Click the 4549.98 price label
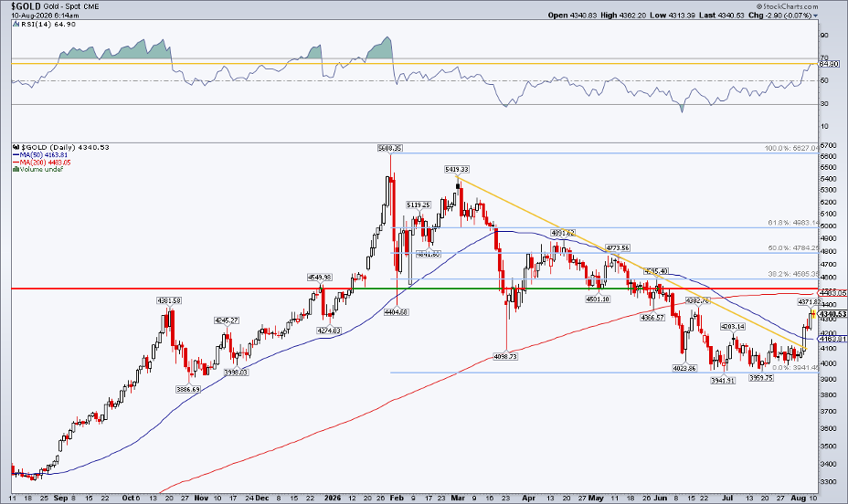This screenshot has width=848, height=504. (319, 277)
